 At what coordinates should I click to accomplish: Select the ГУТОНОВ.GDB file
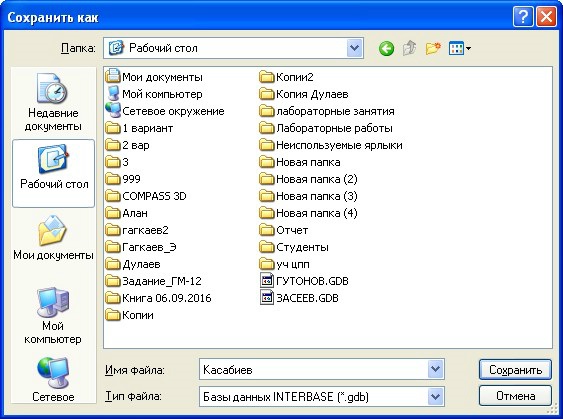click(304, 281)
